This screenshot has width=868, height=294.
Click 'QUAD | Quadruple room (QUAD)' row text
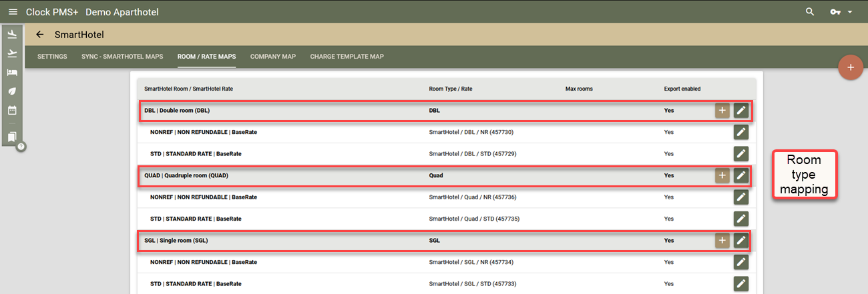[187, 176]
